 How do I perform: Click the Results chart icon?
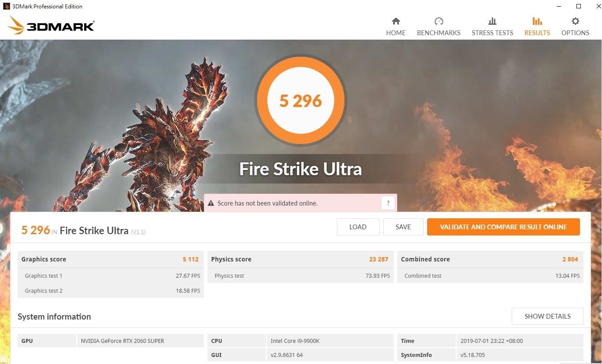[x=537, y=21]
